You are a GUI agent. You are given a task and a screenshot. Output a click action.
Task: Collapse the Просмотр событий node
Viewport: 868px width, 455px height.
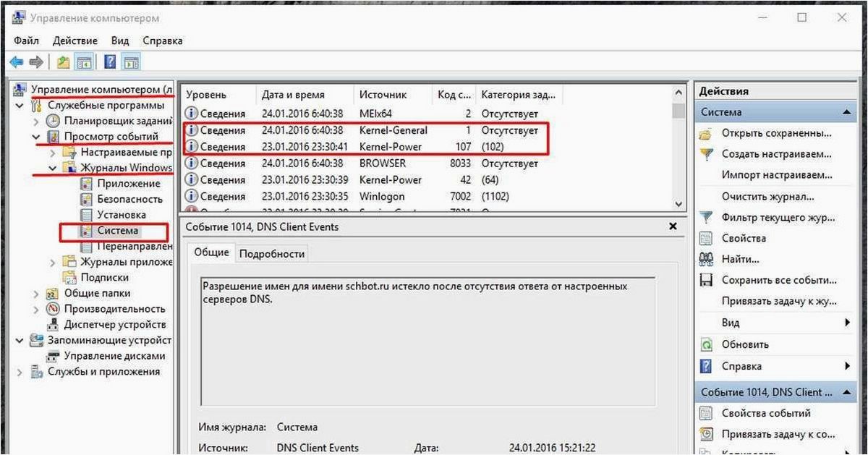point(36,137)
